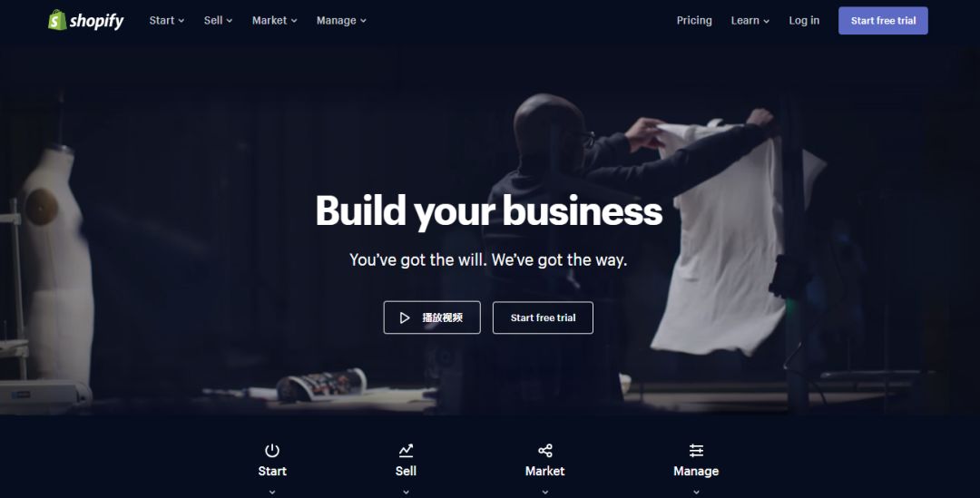Open the Start dropdown in top navigation
The height and width of the screenshot is (498, 980).
166,21
